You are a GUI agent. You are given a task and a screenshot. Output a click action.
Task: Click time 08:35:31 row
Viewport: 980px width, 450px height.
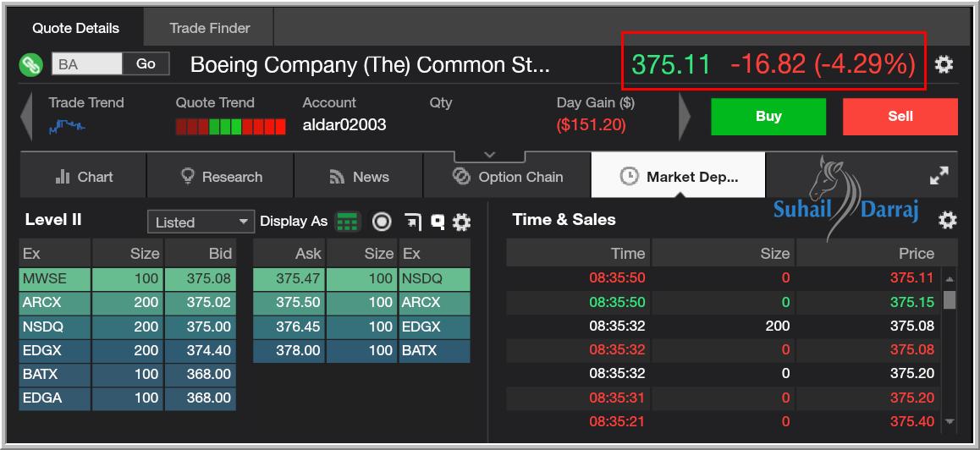(x=617, y=398)
